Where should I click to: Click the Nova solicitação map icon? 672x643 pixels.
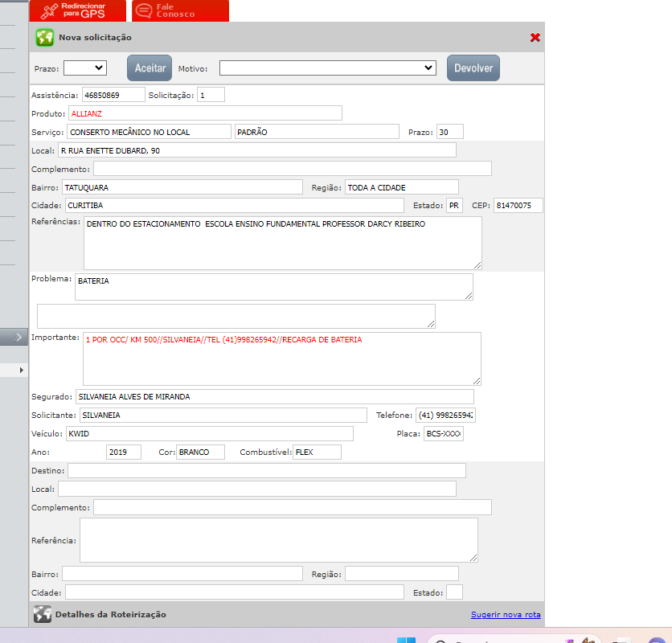(44, 37)
